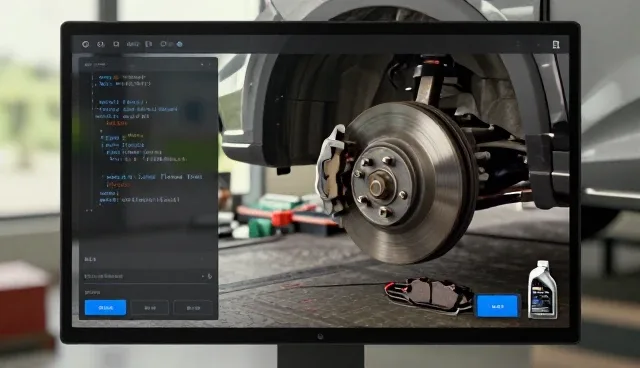The width and height of the screenshot is (640, 368).
Task: Select the brake pads lying on the floor
Action: click(429, 295)
